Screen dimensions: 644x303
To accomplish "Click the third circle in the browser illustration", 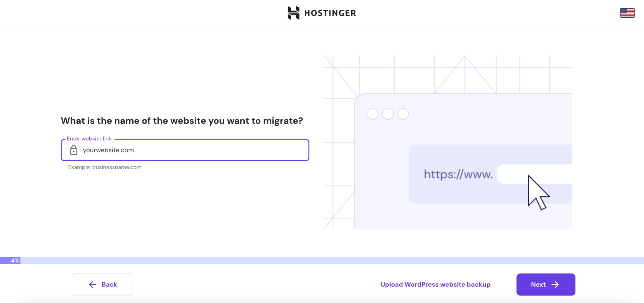I will click(403, 114).
